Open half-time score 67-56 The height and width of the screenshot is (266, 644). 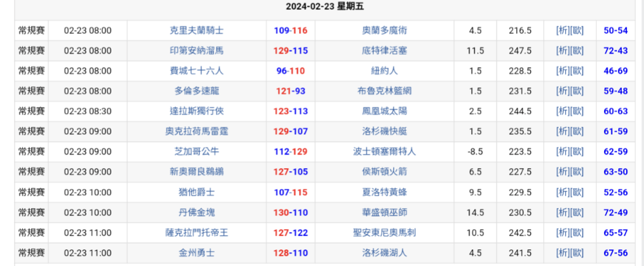[x=616, y=253]
